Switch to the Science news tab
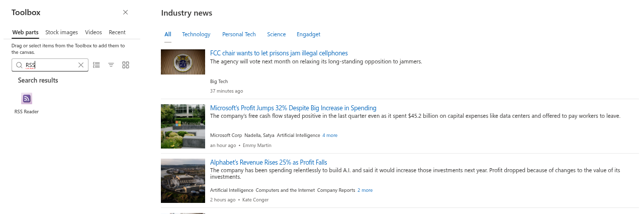This screenshot has height=214, width=644. (277, 34)
